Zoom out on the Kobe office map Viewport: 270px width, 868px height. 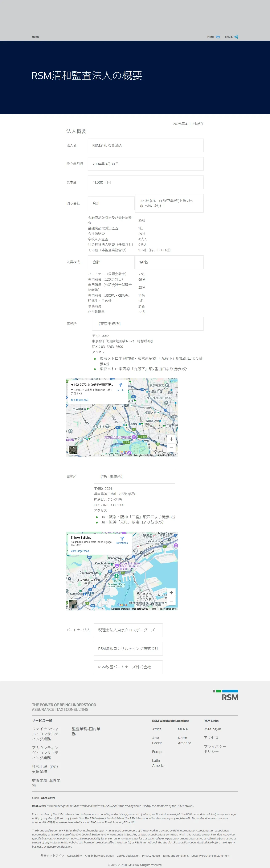coord(171,601)
